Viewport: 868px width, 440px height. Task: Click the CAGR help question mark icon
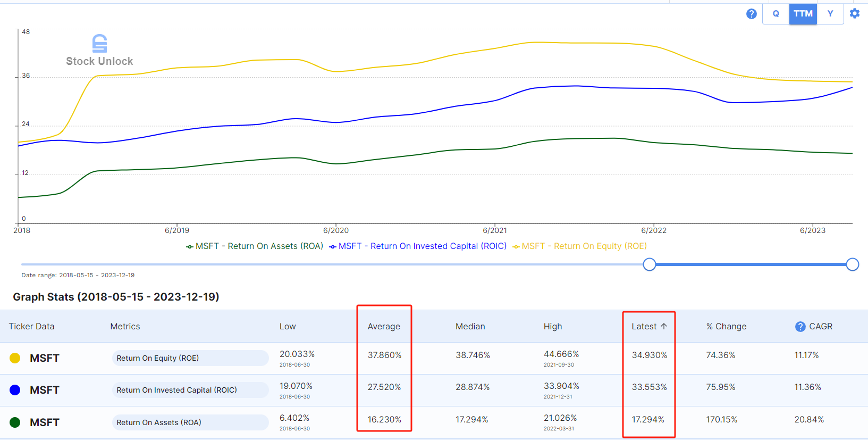tap(800, 327)
